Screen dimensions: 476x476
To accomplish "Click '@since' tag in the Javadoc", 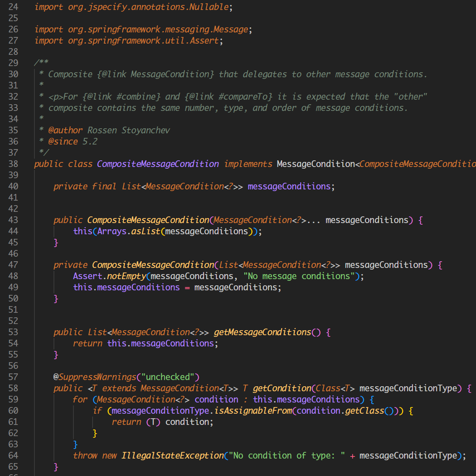I will pos(63,142).
